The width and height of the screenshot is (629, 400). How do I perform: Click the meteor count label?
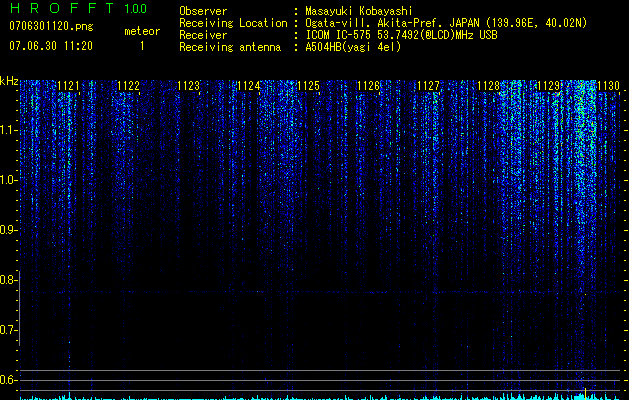(x=142, y=31)
